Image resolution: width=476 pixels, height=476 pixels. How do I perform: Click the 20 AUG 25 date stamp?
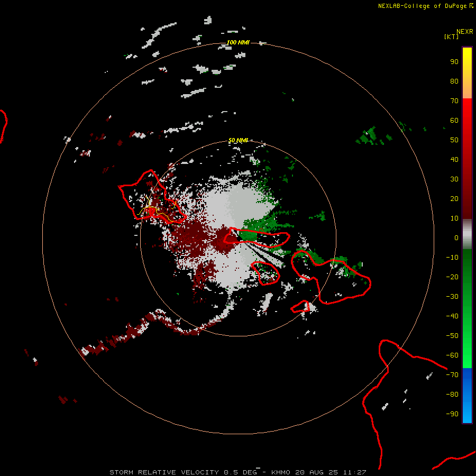[x=317, y=472]
